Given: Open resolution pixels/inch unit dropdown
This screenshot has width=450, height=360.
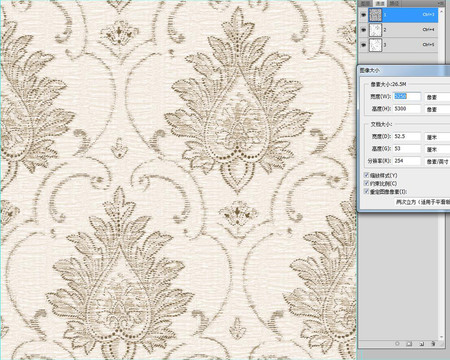Looking at the screenshot, I should pyautogui.click(x=437, y=161).
